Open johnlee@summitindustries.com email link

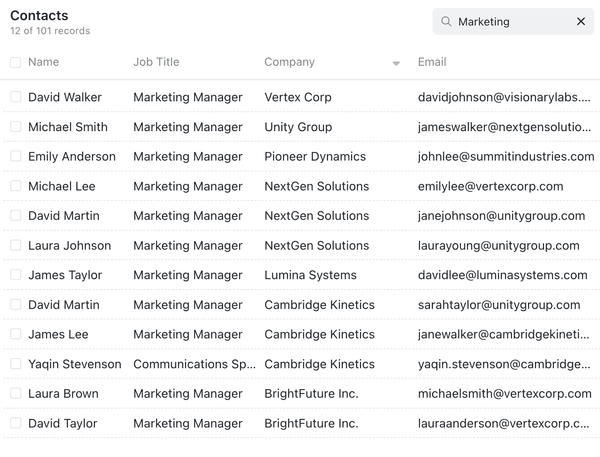[x=506, y=157]
